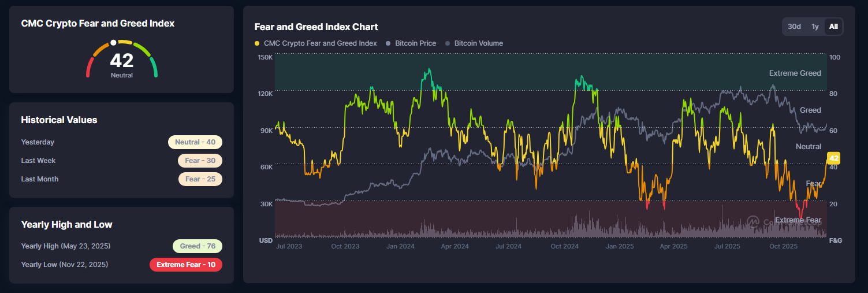Click the Fear and Greed Index Chart title
Screen dimensions: 868x293
click(x=316, y=27)
